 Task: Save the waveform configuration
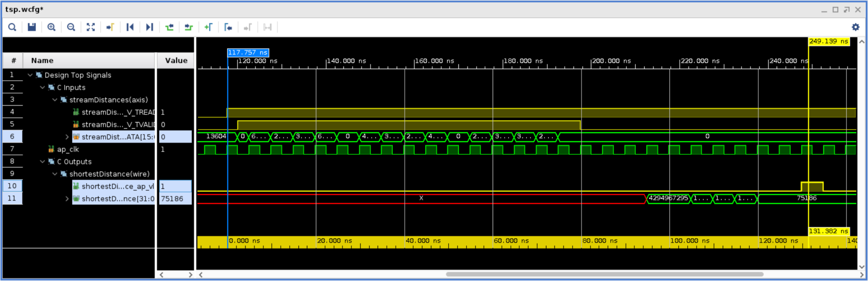(32, 27)
